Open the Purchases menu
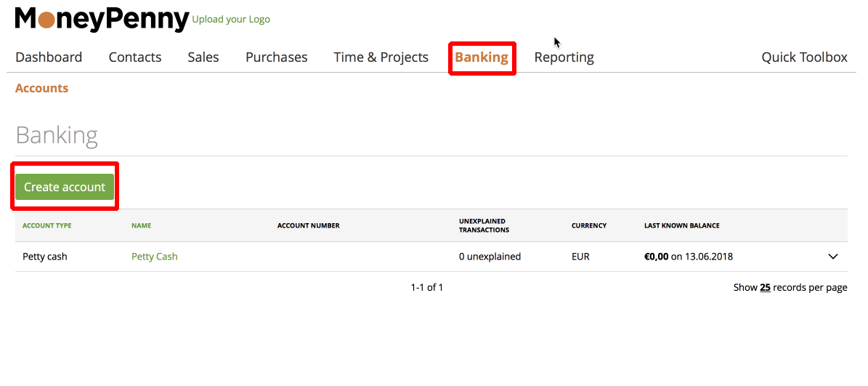The height and width of the screenshot is (386, 868). pos(276,57)
